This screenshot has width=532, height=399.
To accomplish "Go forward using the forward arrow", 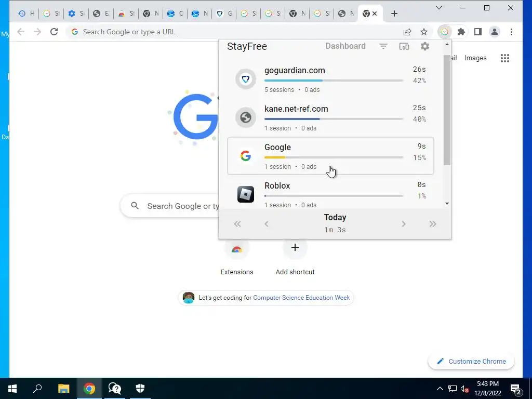I will [x=37, y=32].
